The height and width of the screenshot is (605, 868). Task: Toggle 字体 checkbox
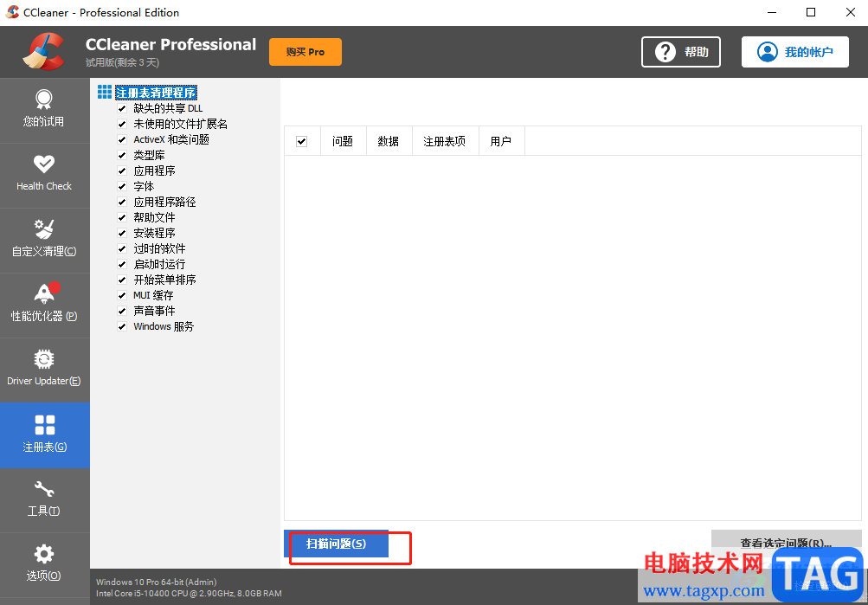tap(122, 186)
